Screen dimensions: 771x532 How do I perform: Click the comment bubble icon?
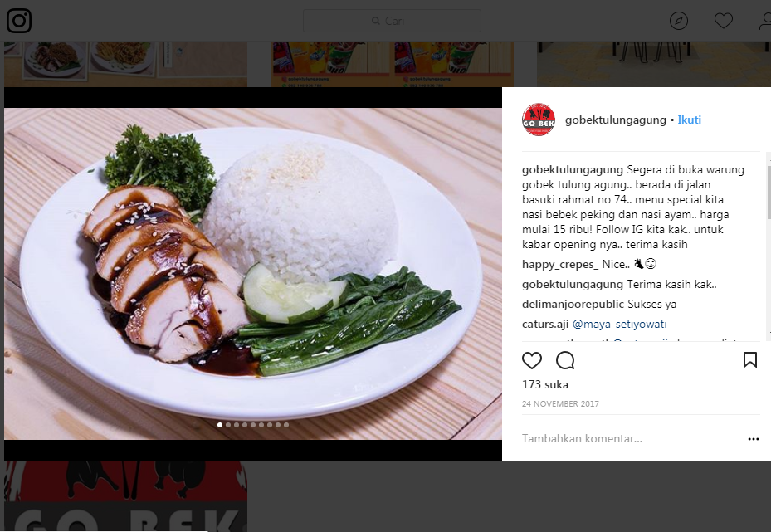(x=565, y=360)
